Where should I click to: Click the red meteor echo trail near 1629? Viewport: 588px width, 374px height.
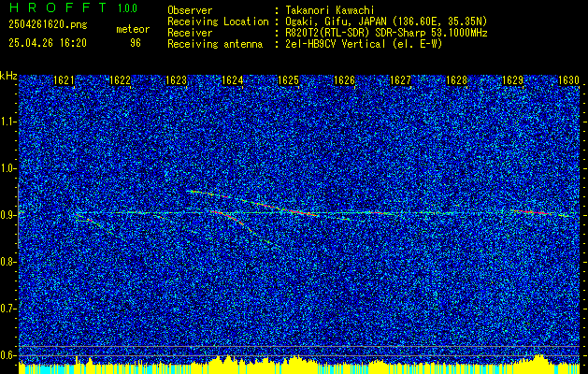[533, 212]
